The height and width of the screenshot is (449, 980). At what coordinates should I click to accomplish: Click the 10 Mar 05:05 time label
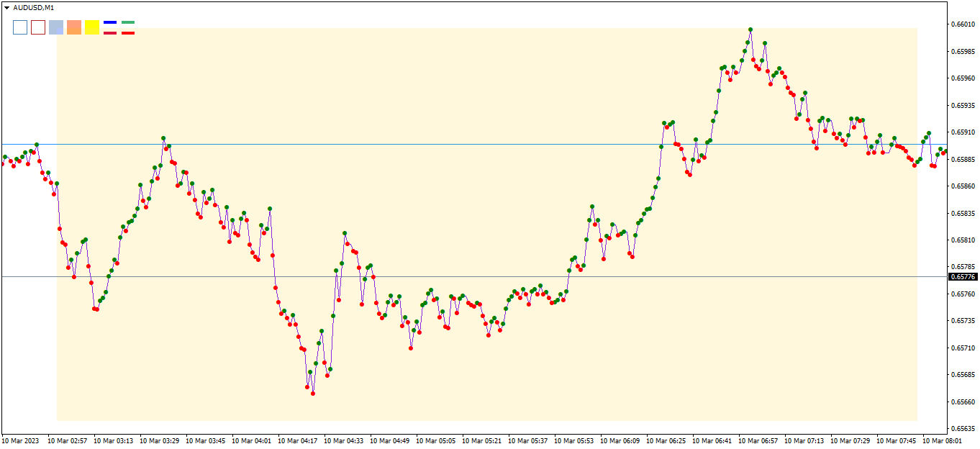(x=436, y=440)
